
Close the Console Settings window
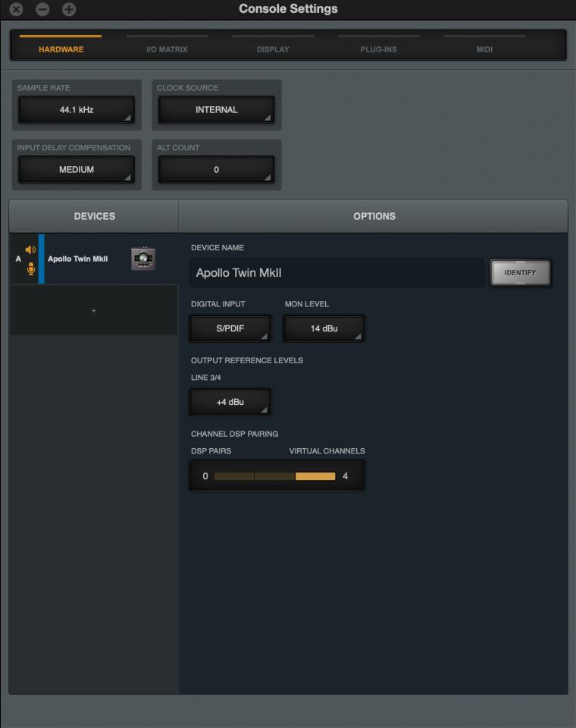click(16, 9)
